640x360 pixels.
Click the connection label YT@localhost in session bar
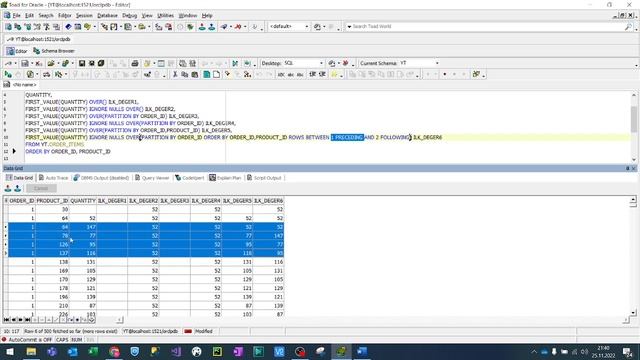tap(39, 39)
